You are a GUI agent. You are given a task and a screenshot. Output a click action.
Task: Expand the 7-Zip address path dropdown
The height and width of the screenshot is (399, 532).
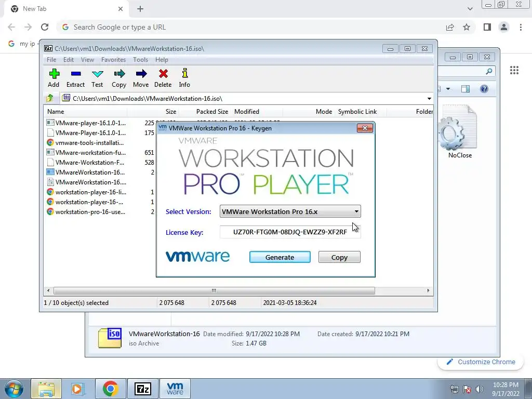[429, 99]
